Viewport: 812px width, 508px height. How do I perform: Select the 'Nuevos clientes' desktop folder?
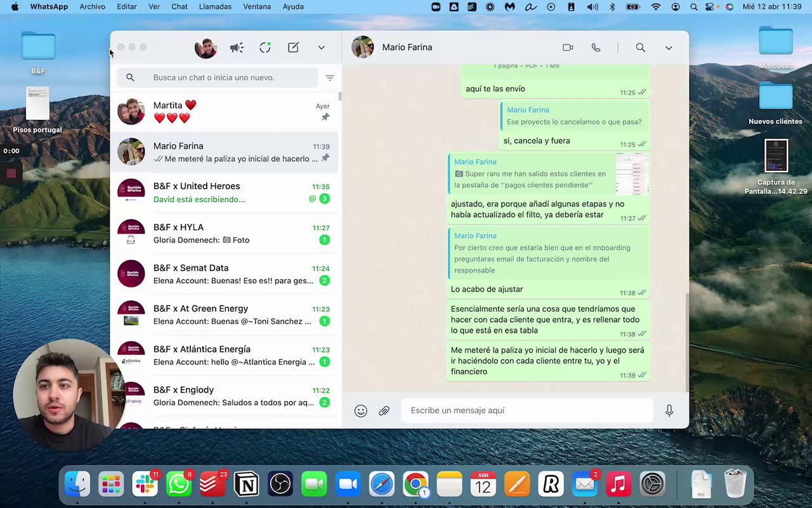[x=775, y=103]
